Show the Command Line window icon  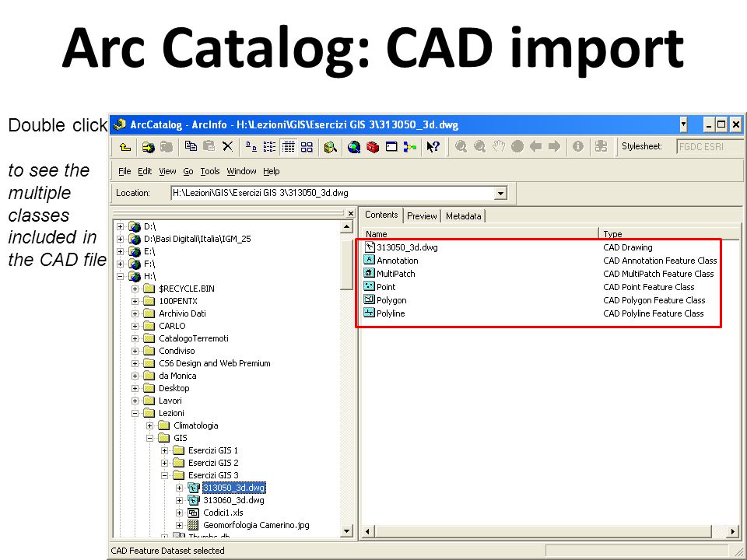pos(391,147)
